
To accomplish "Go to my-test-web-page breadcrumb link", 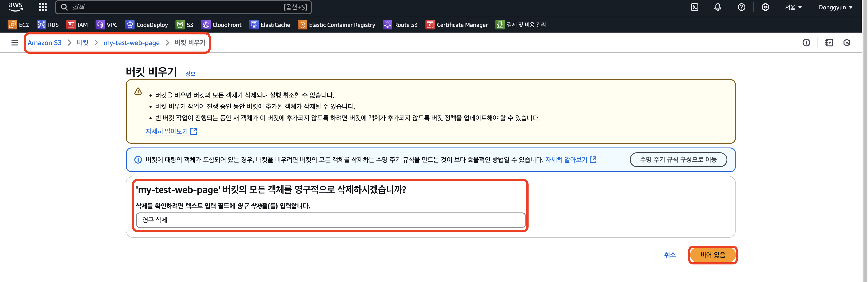I will pyautogui.click(x=131, y=42).
